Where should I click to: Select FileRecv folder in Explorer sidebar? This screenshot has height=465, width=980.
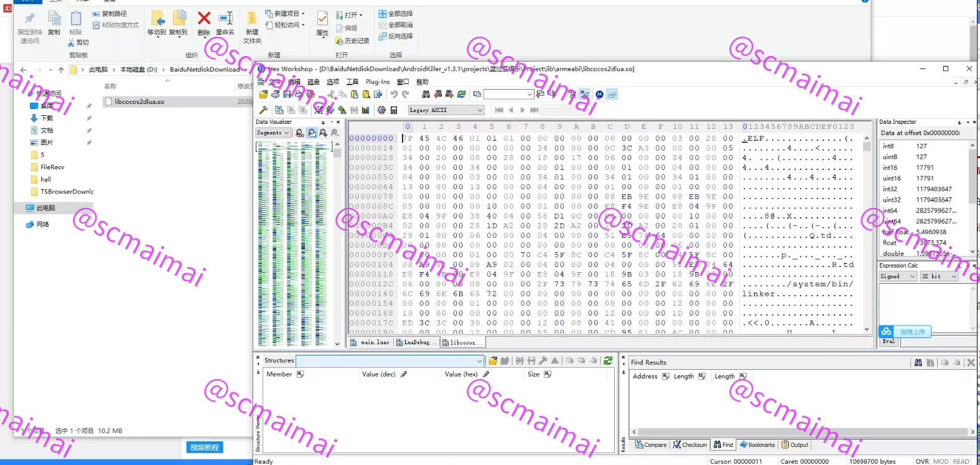pos(52,167)
